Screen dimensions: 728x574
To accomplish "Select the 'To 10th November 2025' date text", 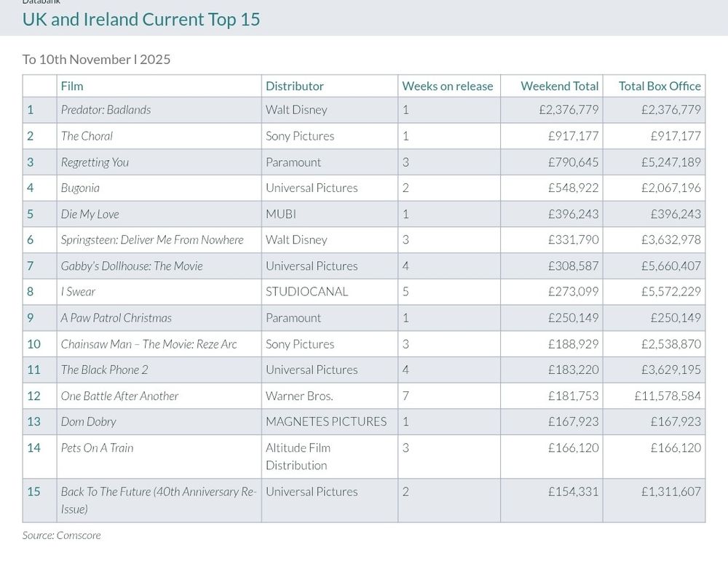I will tap(97, 60).
